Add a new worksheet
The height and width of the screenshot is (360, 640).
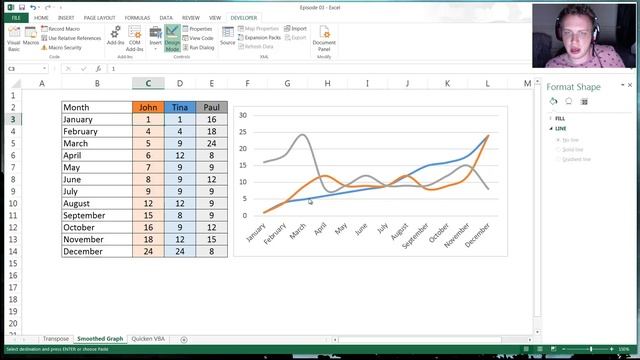coord(184,340)
